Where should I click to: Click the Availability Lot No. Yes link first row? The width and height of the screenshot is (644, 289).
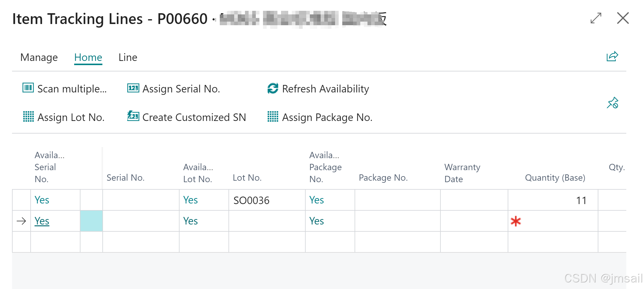(191, 200)
